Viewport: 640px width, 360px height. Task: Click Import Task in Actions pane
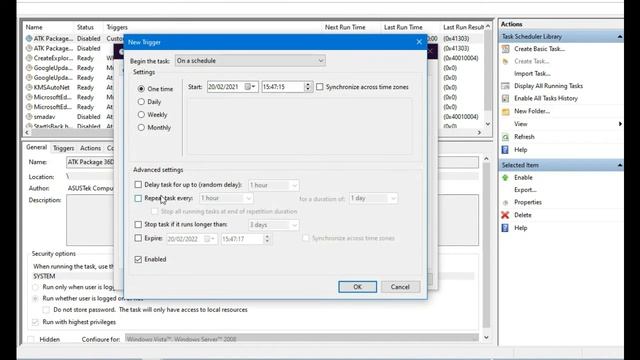(x=532, y=74)
